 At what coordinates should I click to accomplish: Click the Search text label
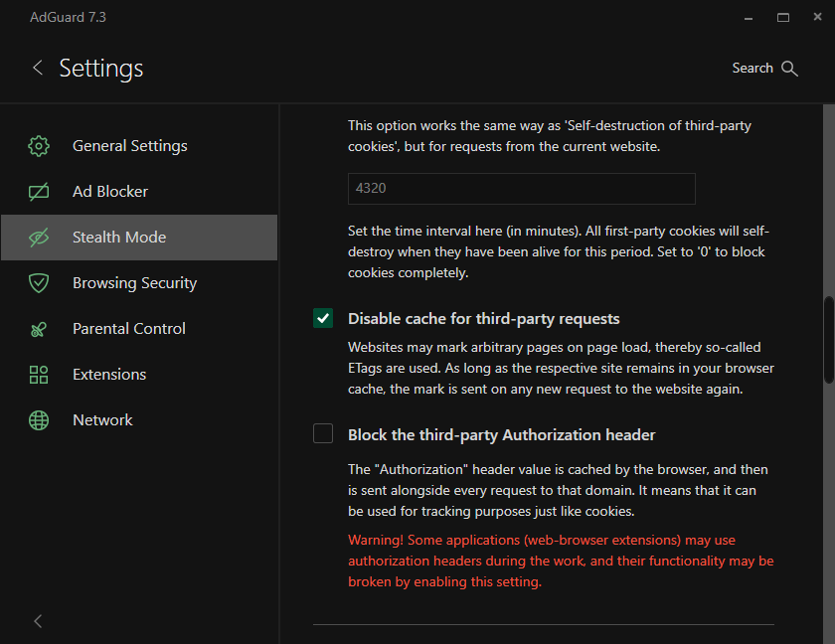click(x=752, y=69)
